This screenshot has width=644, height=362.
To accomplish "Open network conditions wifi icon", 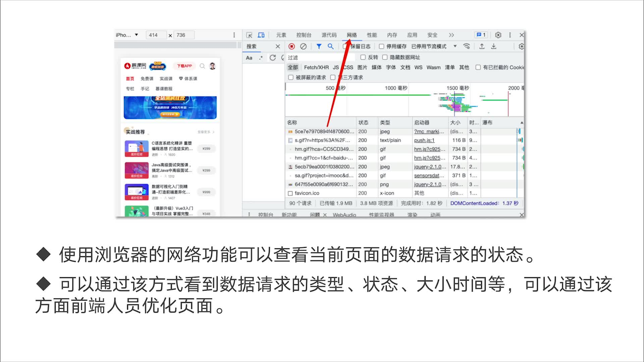I will [x=466, y=46].
